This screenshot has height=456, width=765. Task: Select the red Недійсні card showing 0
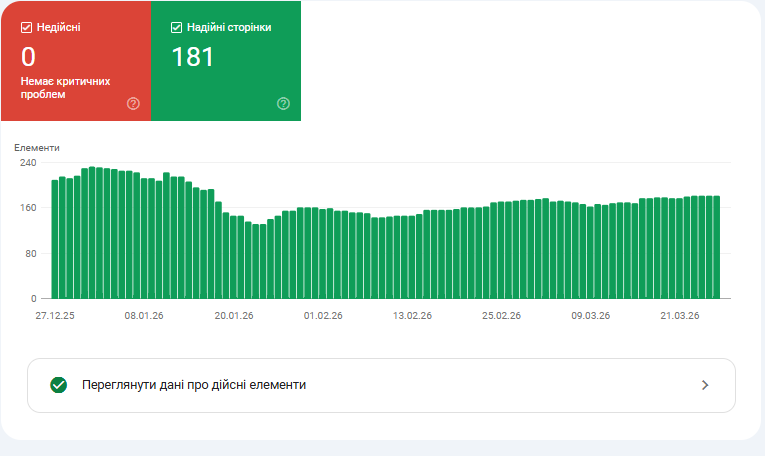tap(76, 61)
